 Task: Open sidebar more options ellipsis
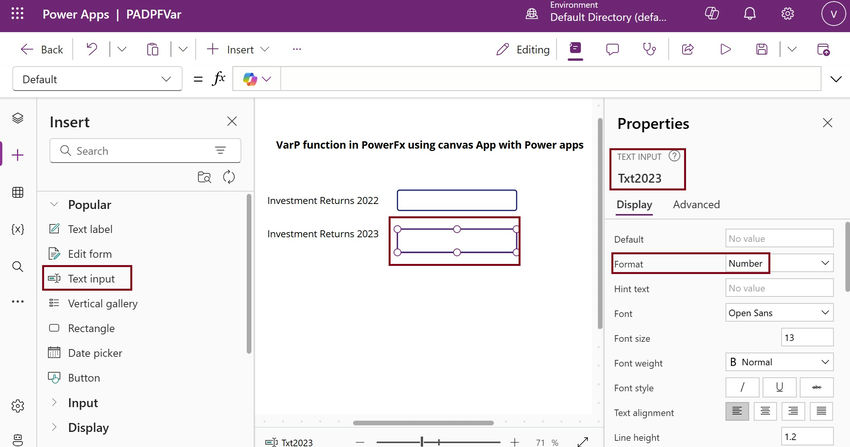pos(17,301)
